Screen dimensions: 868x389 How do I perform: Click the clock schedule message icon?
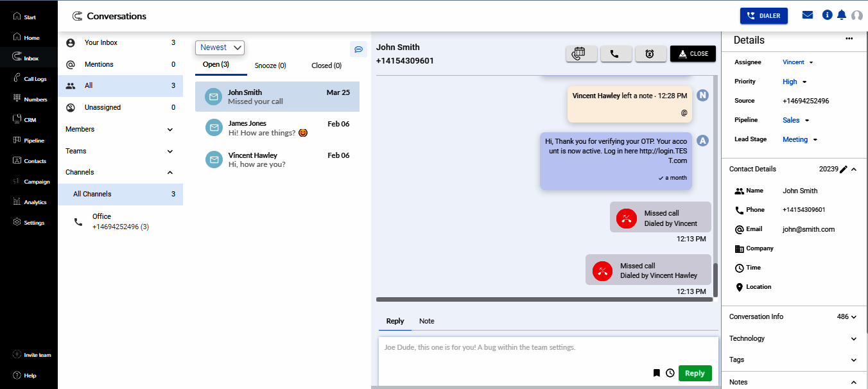670,373
